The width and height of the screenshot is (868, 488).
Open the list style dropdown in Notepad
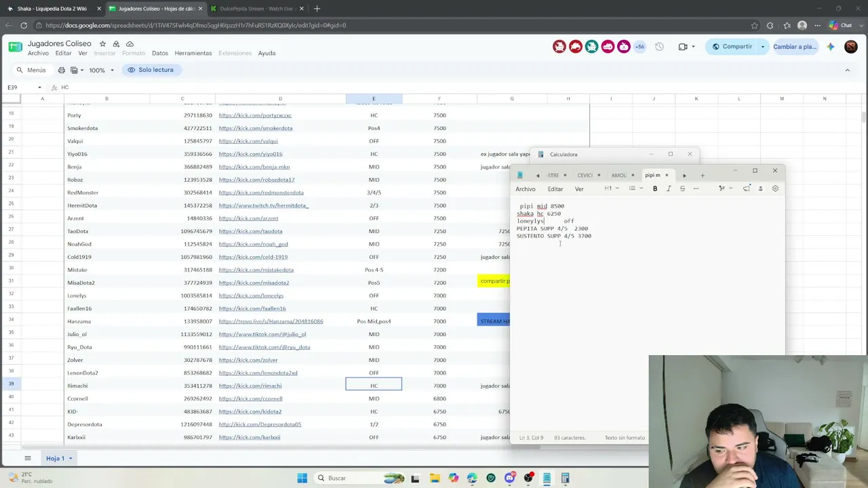click(x=635, y=188)
